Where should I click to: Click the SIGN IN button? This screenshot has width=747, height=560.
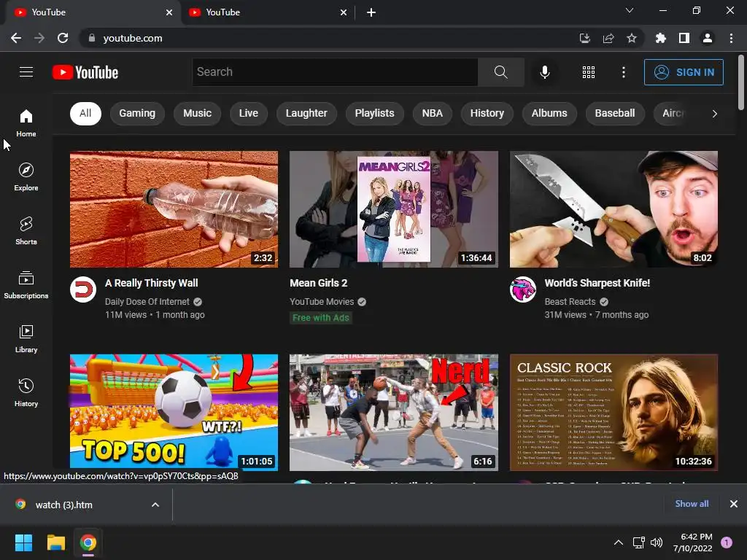tap(684, 72)
